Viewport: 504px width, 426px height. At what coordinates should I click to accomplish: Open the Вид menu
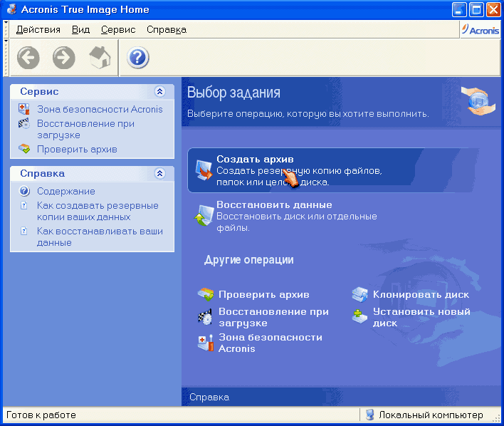pos(80,29)
